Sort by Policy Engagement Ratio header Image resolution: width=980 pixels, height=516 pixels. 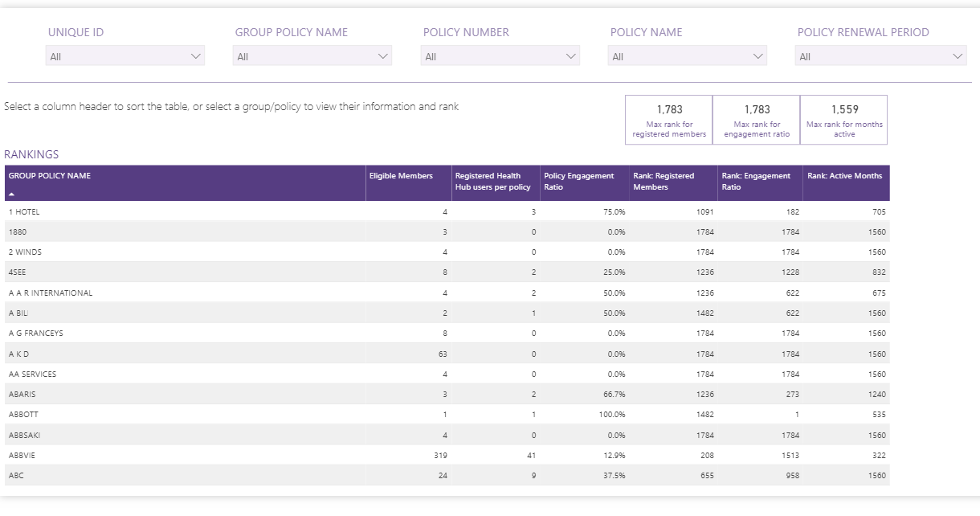(585, 182)
